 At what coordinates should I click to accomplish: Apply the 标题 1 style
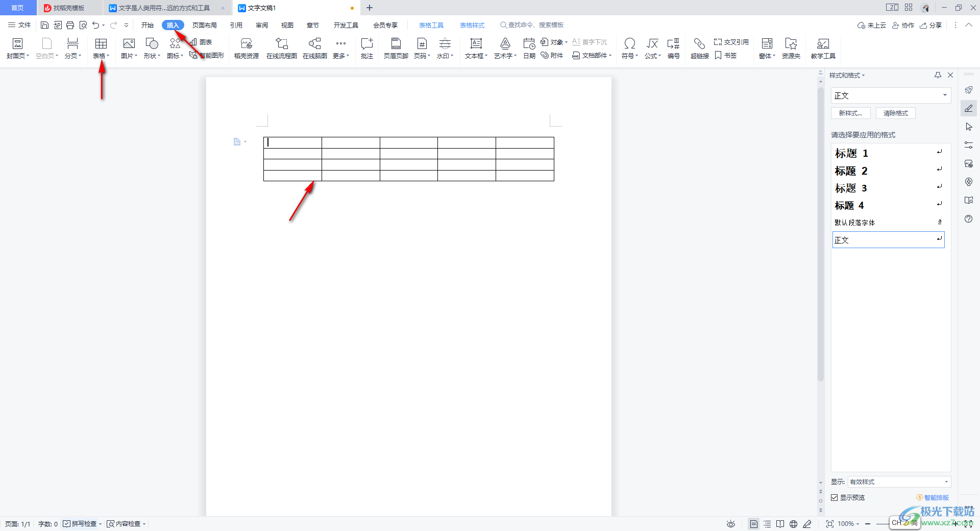point(889,153)
